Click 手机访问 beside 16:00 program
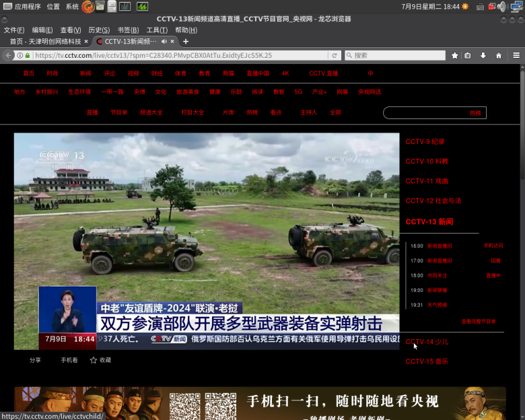This screenshot has height=420, width=525. pyautogui.click(x=493, y=246)
